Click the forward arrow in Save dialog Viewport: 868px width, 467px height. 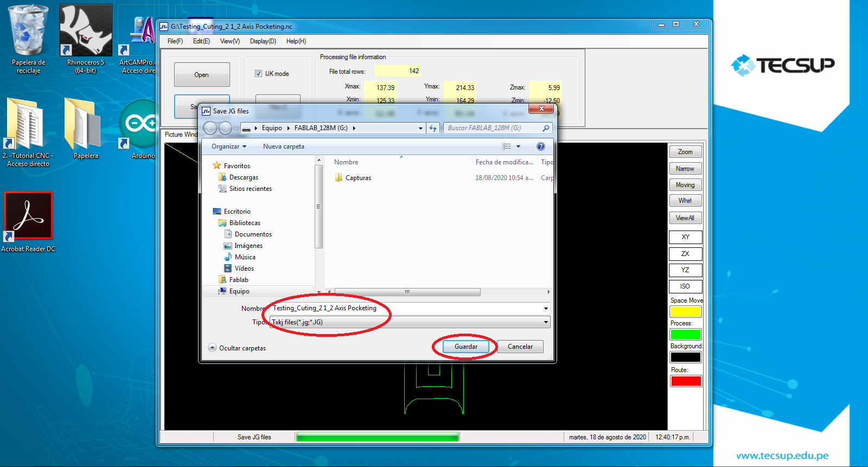click(x=225, y=128)
